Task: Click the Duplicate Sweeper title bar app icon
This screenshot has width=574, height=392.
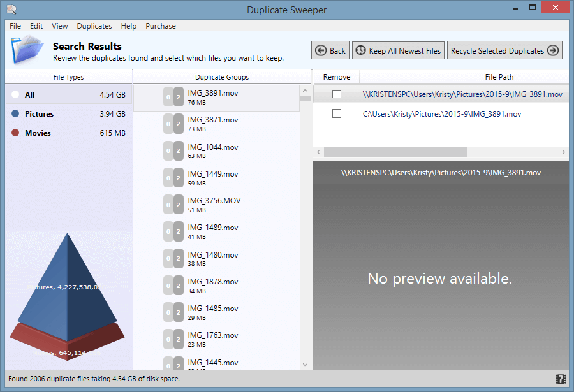Action: pyautogui.click(x=11, y=9)
